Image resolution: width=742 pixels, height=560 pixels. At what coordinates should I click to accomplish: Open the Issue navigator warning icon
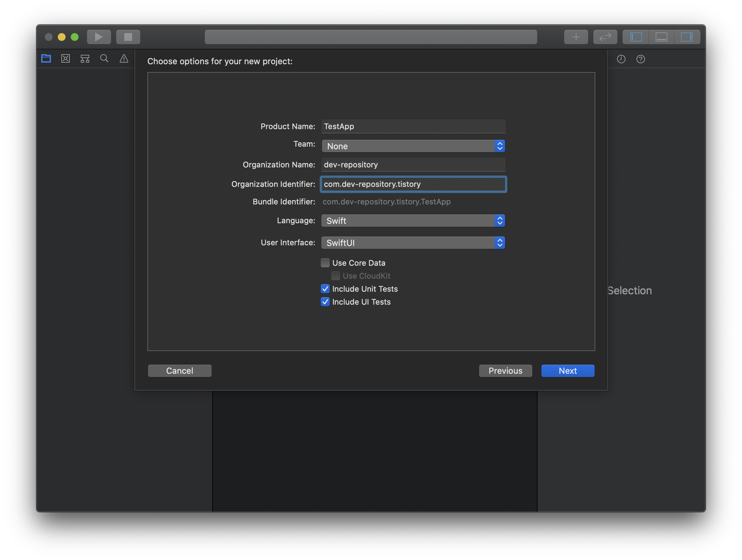pos(124,59)
